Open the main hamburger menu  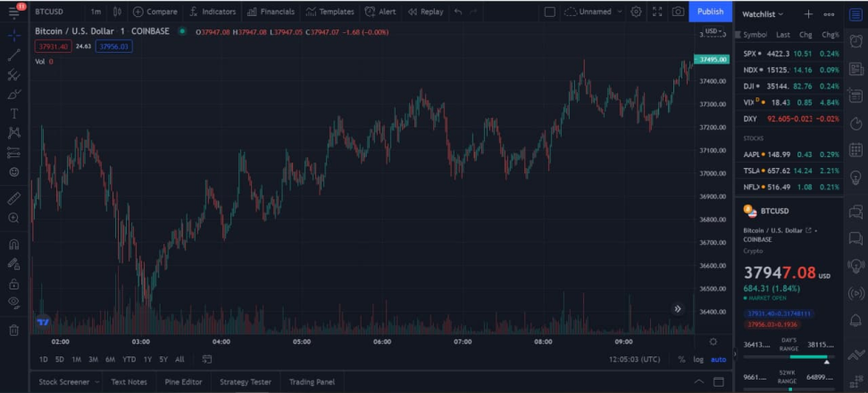coord(14,11)
